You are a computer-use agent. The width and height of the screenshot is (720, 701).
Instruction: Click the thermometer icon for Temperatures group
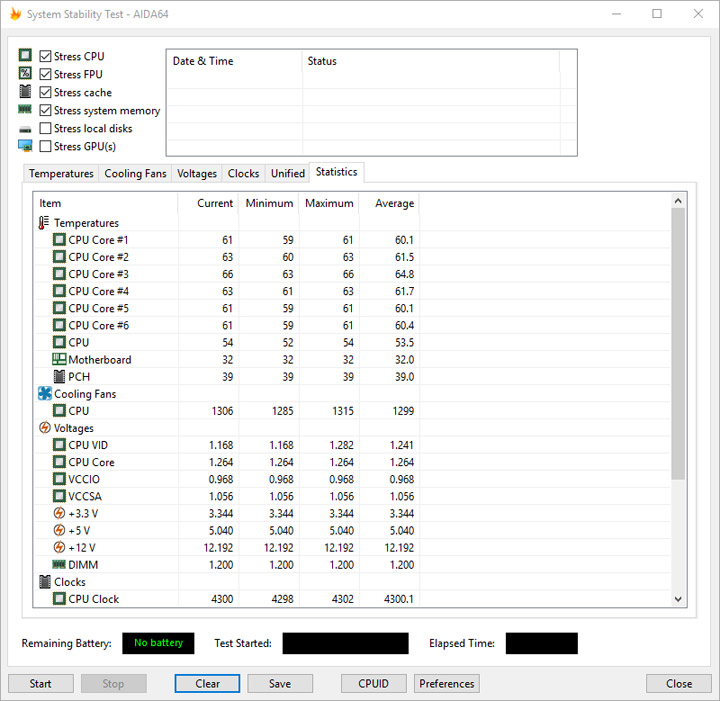(44, 223)
